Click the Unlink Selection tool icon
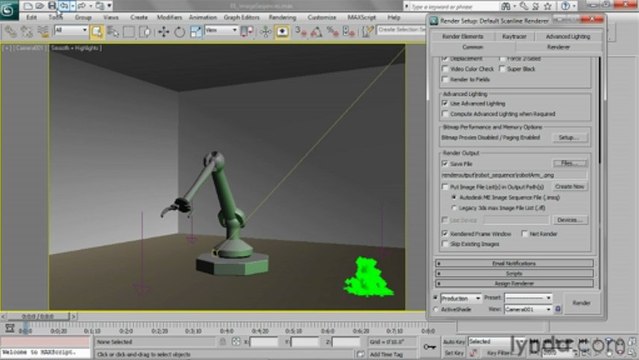The height and width of the screenshot is (360, 639). 26,31
